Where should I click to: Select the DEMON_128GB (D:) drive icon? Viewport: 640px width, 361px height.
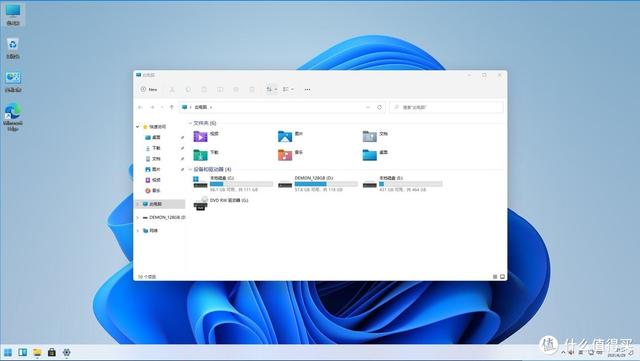pyautogui.click(x=285, y=185)
